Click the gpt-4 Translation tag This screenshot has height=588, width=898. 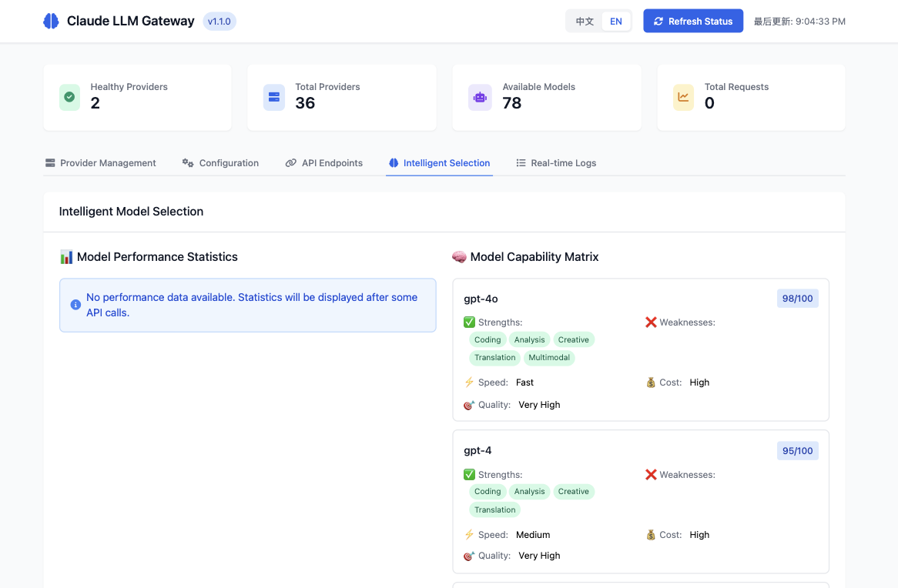pyautogui.click(x=494, y=509)
